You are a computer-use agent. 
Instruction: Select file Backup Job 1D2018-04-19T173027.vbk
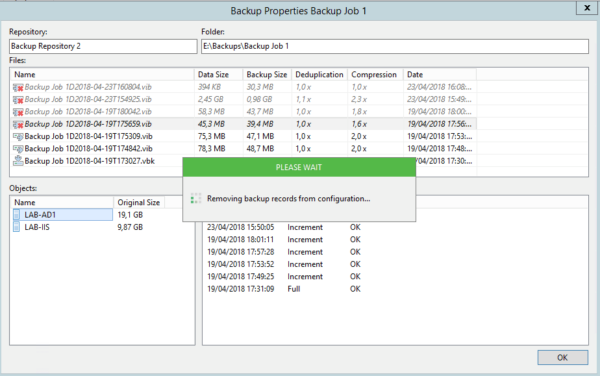(x=90, y=161)
